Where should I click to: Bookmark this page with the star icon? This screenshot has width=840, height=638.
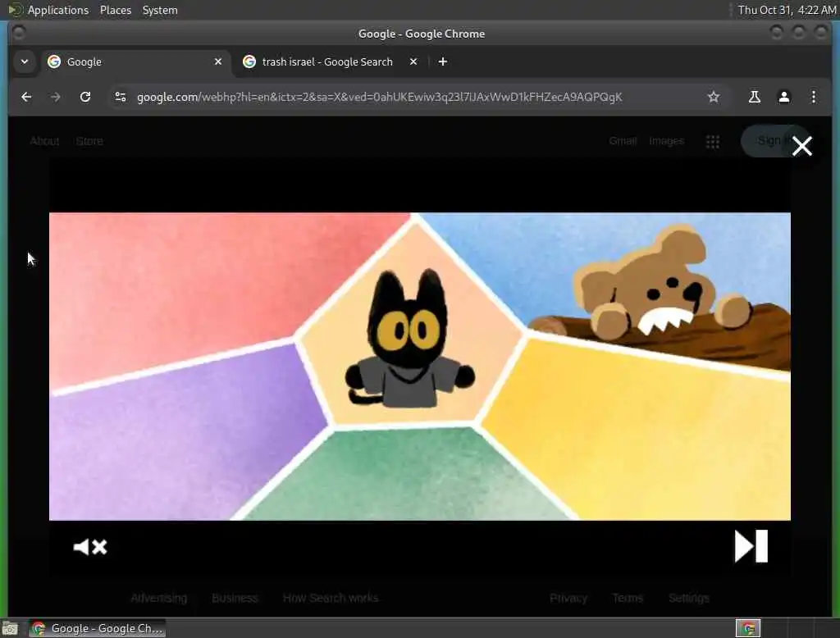713,97
